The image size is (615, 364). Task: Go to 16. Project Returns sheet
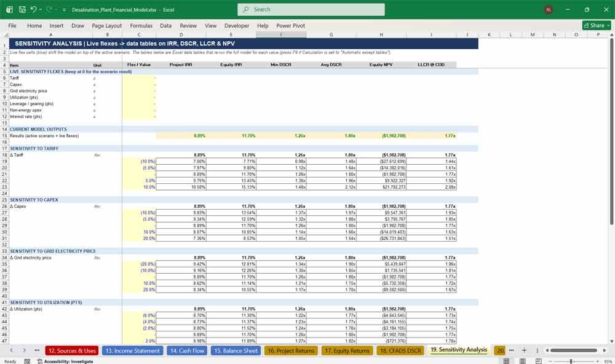[x=291, y=350]
